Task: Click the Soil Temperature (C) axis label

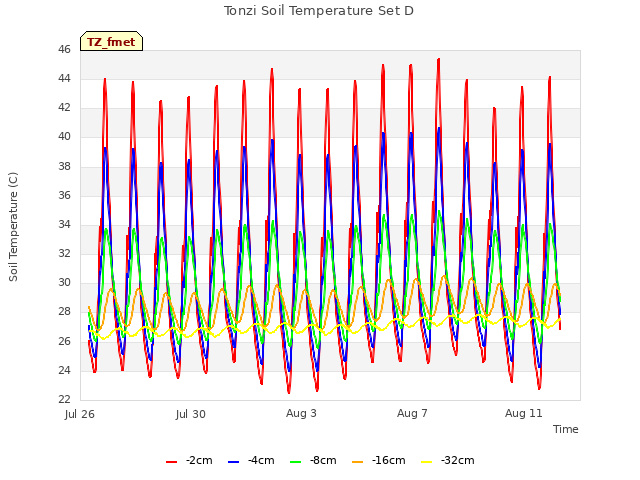Action: tap(13, 227)
